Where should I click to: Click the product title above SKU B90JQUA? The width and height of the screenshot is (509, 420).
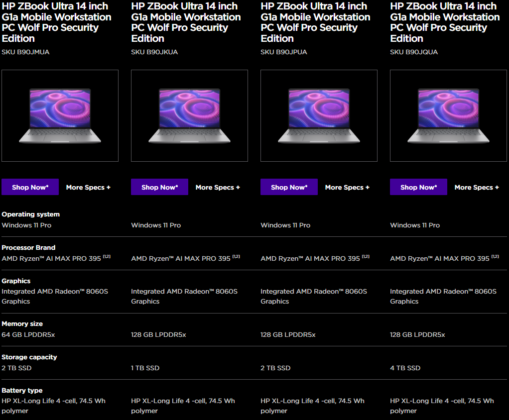tap(445, 22)
